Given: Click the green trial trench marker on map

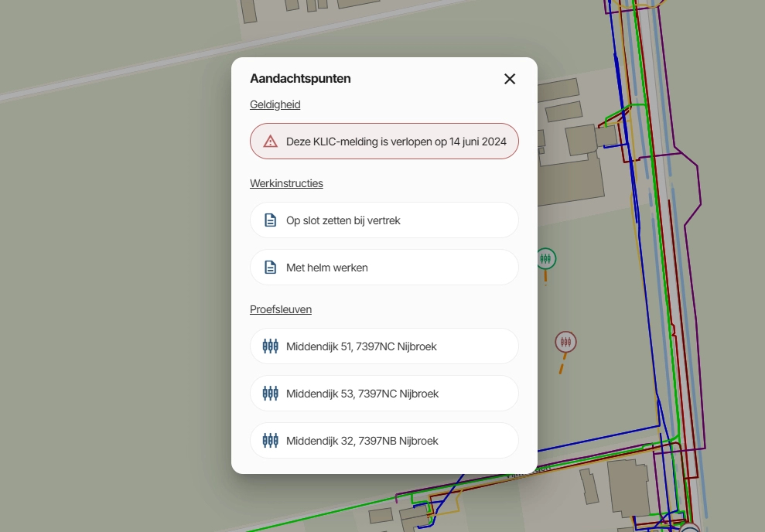Looking at the screenshot, I should [x=545, y=258].
